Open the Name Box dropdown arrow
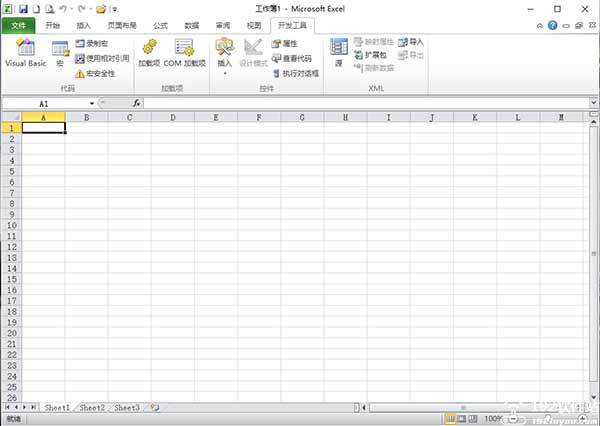Screen dimensions: 600x426 click(91, 103)
